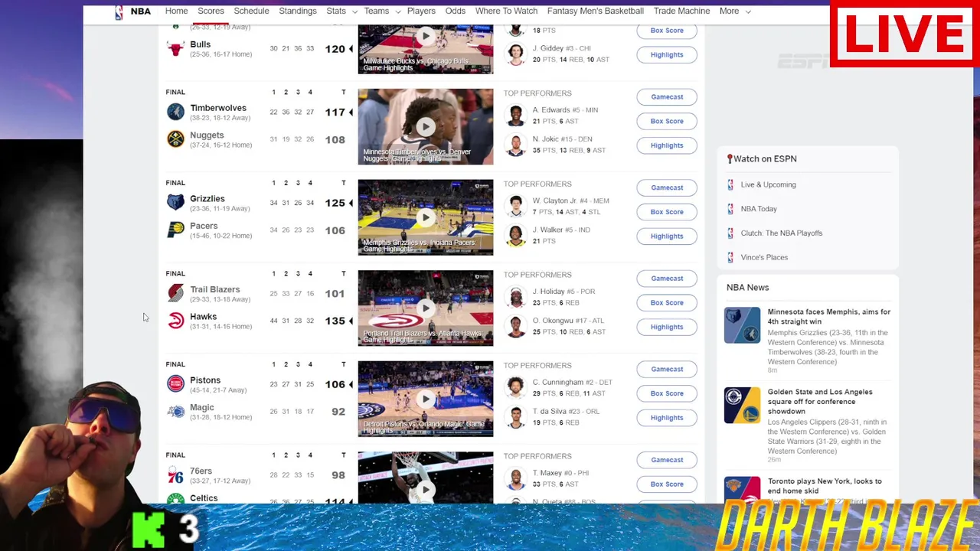This screenshot has height=551, width=980.
Task: View Highlights for Timberwolves vs. Nuggets
Action: click(x=667, y=145)
